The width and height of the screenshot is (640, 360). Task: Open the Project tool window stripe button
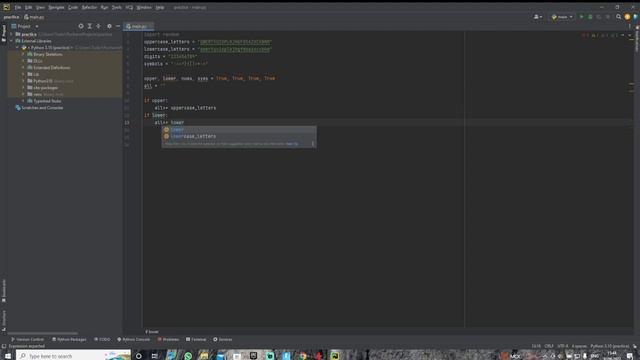click(x=4, y=33)
